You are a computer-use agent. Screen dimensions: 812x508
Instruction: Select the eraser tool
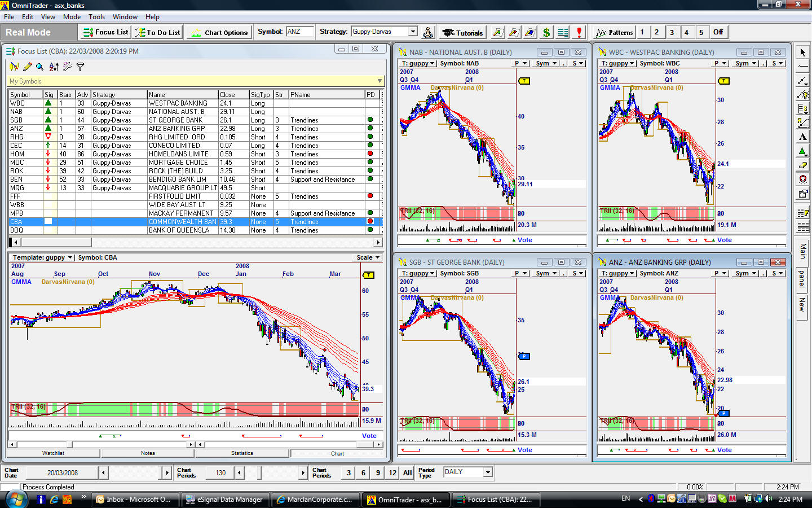point(802,165)
